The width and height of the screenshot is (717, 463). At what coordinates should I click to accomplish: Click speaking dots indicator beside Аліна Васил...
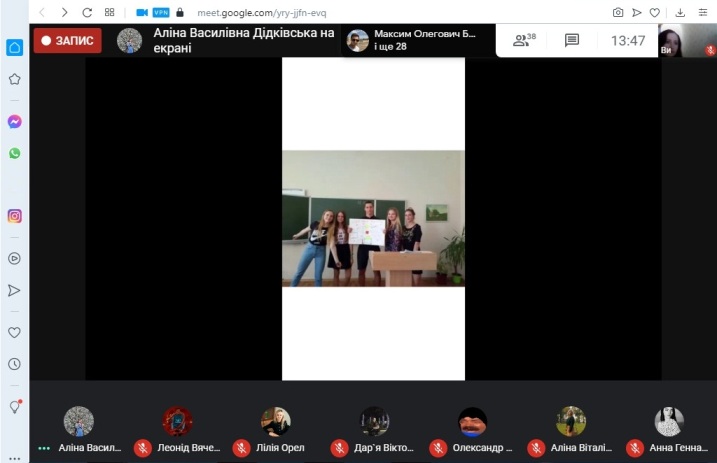point(44,448)
